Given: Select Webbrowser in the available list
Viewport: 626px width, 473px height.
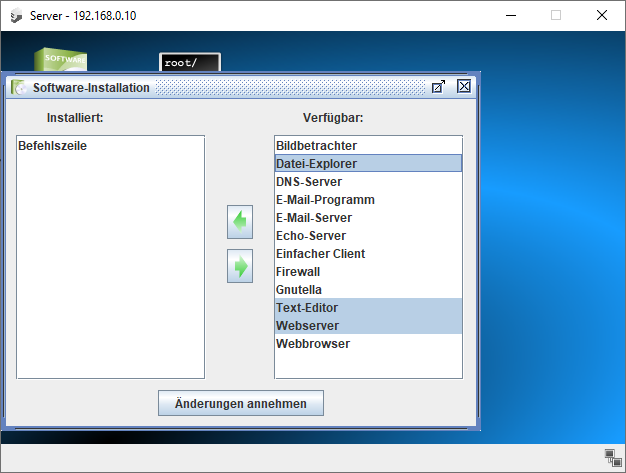Looking at the screenshot, I should click(368, 344).
